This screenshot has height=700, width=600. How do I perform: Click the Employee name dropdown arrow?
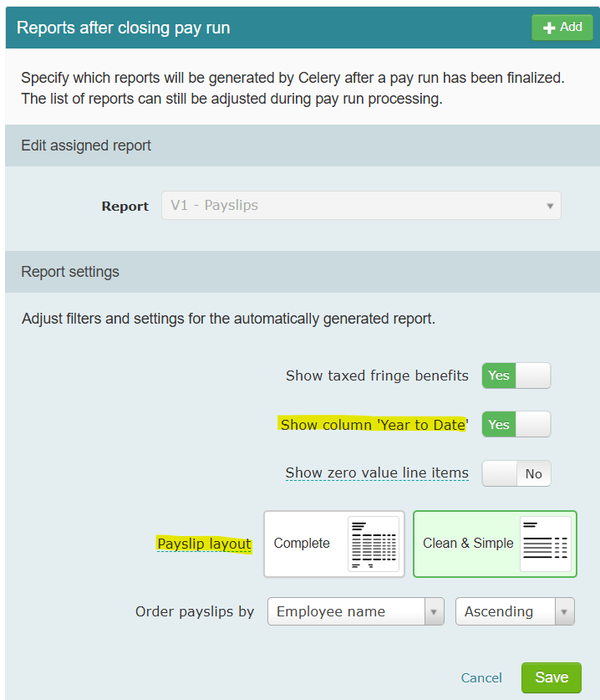434,611
